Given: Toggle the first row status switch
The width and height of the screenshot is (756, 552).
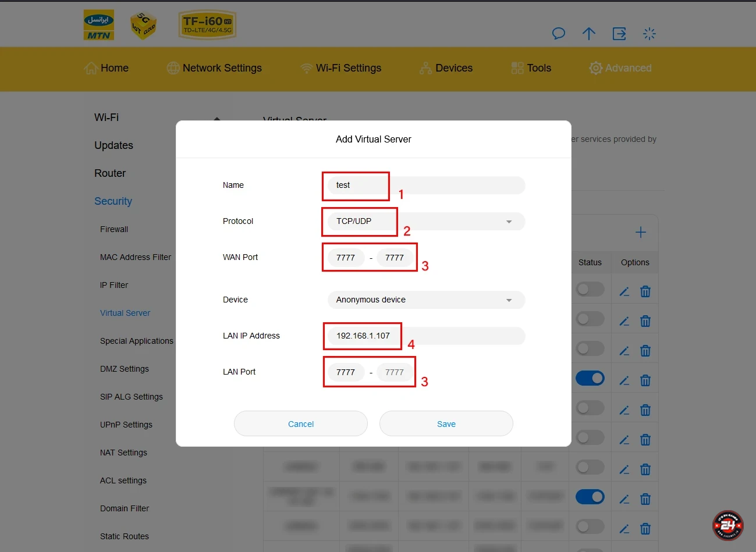Looking at the screenshot, I should 590,289.
